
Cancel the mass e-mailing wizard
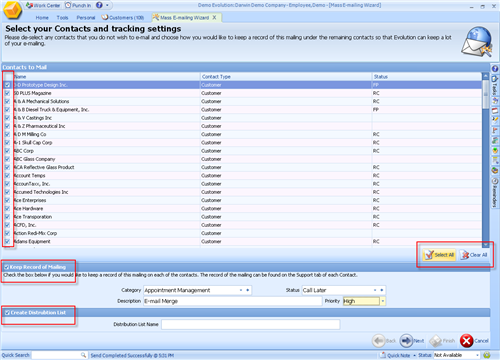474,341
